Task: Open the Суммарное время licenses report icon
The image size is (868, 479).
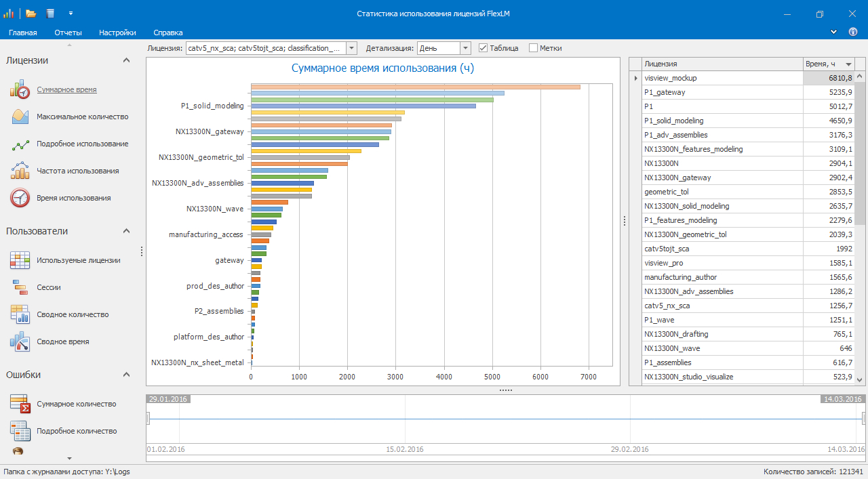Action: point(20,89)
